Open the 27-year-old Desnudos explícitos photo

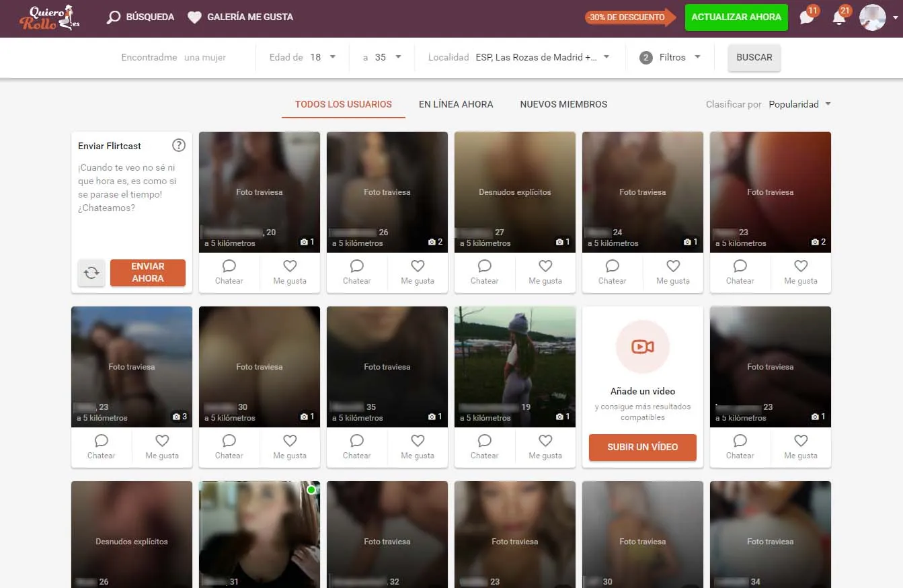click(515, 192)
